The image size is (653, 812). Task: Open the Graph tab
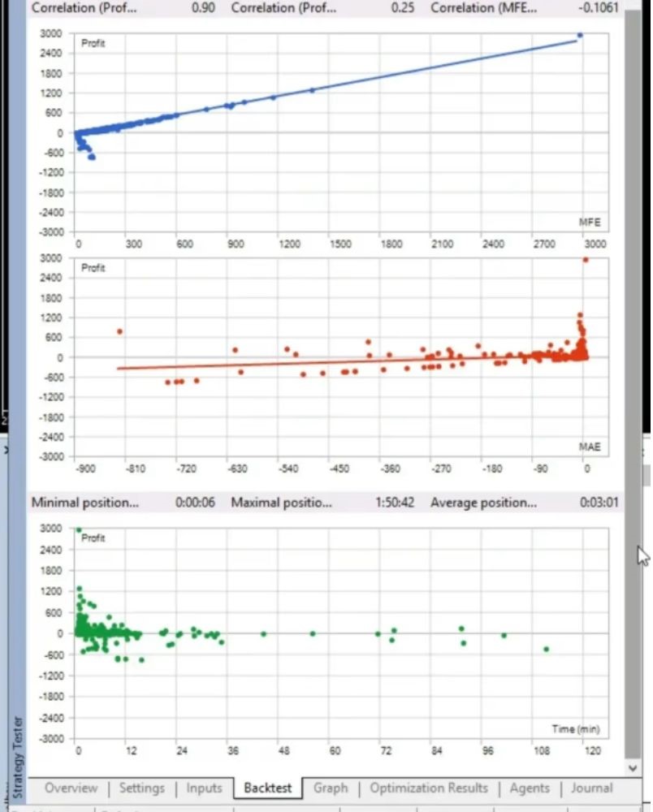tap(331, 788)
